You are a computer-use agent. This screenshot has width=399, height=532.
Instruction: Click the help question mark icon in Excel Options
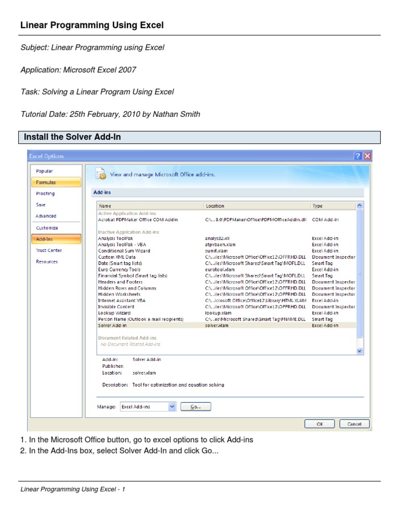357,156
